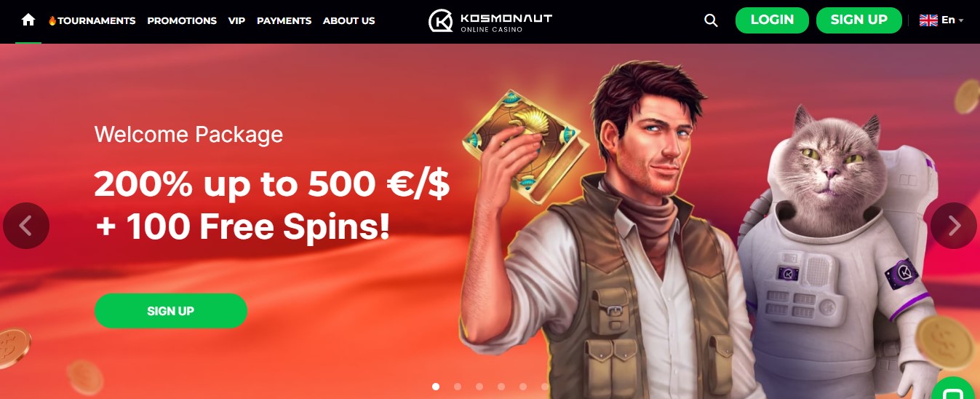This screenshot has width=980, height=399.
Task: Select the first carousel dot
Action: coord(436,387)
